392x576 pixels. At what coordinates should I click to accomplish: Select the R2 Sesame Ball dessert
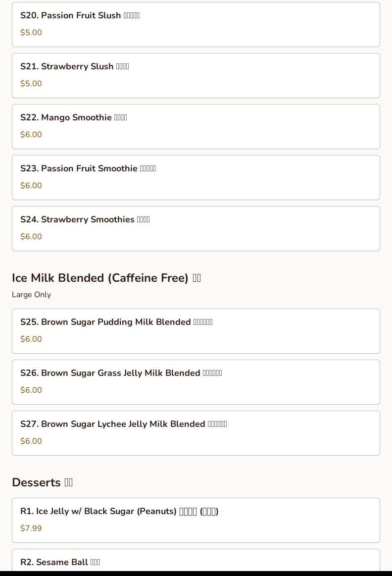[196, 562]
